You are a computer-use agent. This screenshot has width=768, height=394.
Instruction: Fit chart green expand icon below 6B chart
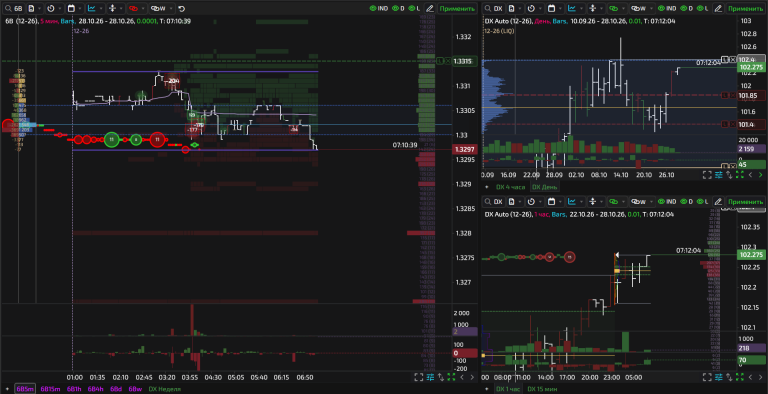coord(451,377)
